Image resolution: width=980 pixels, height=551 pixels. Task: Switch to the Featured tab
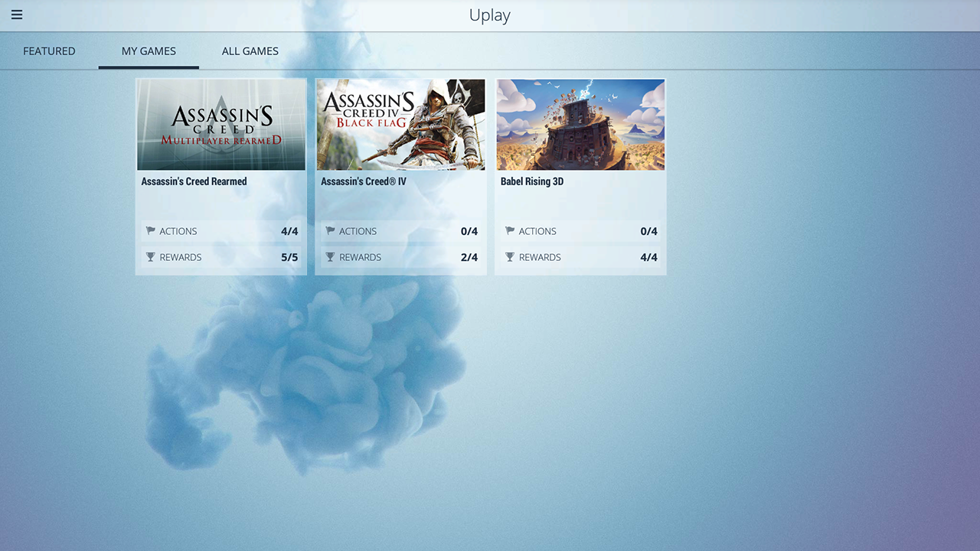coord(49,51)
